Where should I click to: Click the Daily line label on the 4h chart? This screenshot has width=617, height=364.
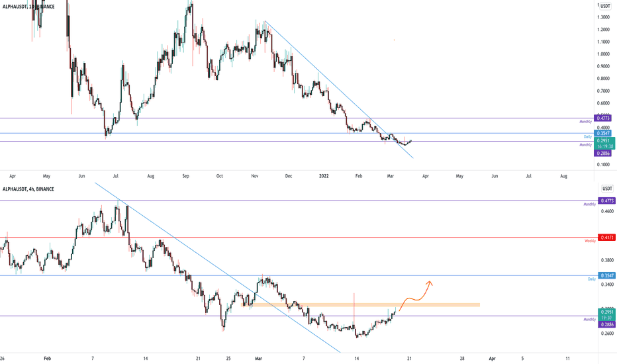point(592,279)
